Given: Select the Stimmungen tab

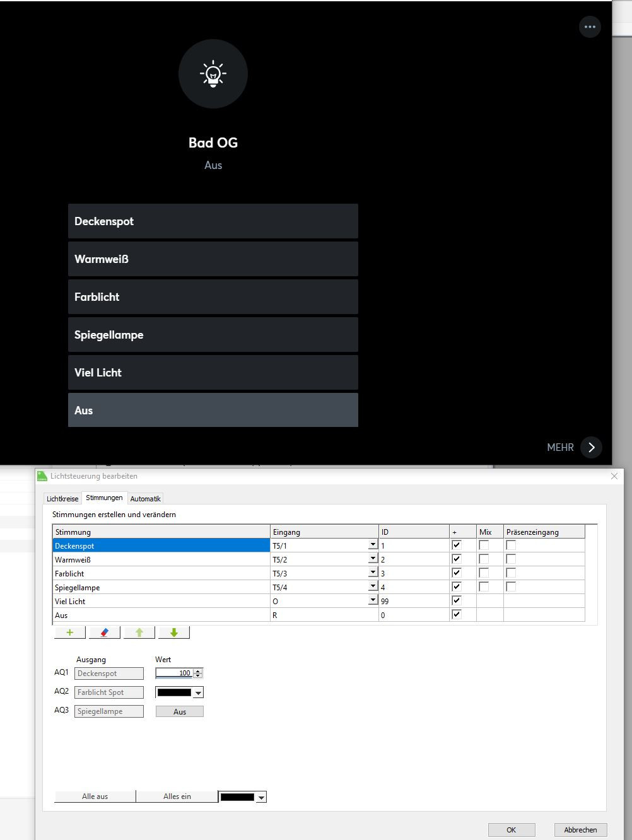Looking at the screenshot, I should tap(104, 498).
